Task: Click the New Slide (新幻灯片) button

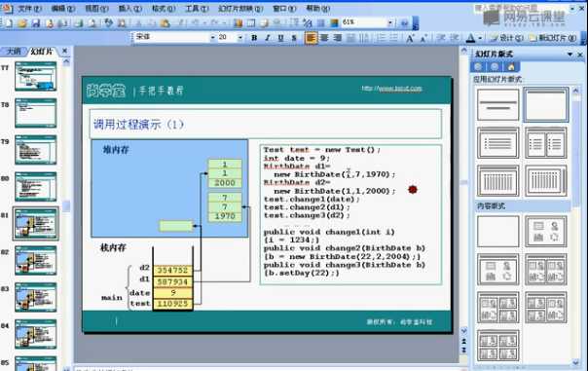Action: point(553,38)
